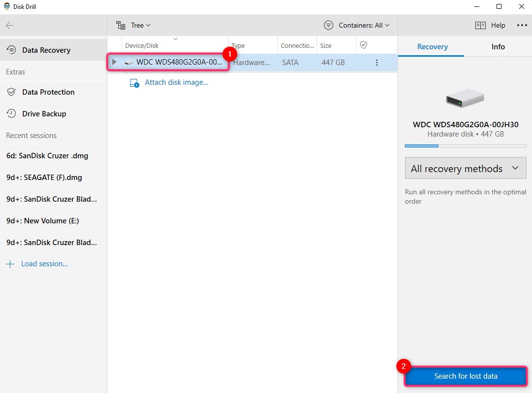Open the Tree view dropdown
The height and width of the screenshot is (393, 532).
coord(140,25)
